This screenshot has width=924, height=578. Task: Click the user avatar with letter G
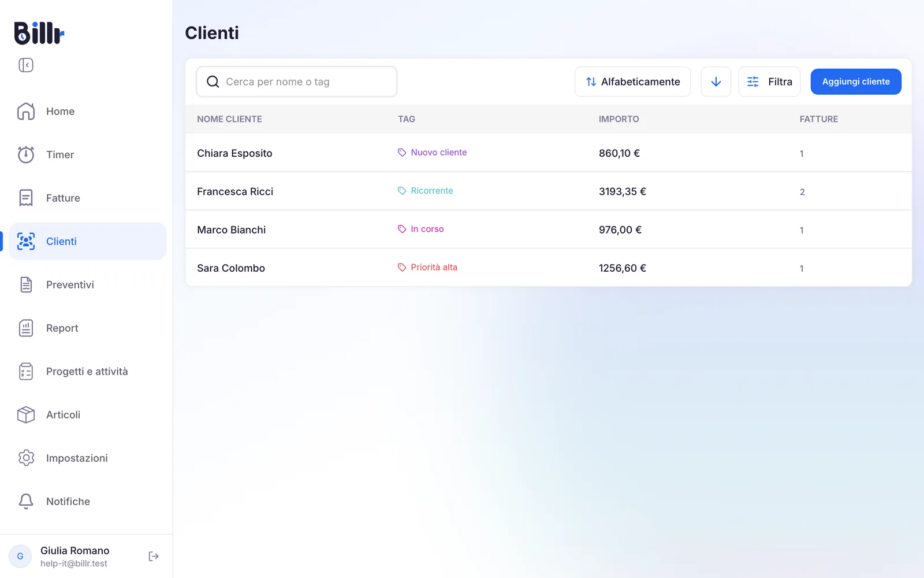click(20, 556)
